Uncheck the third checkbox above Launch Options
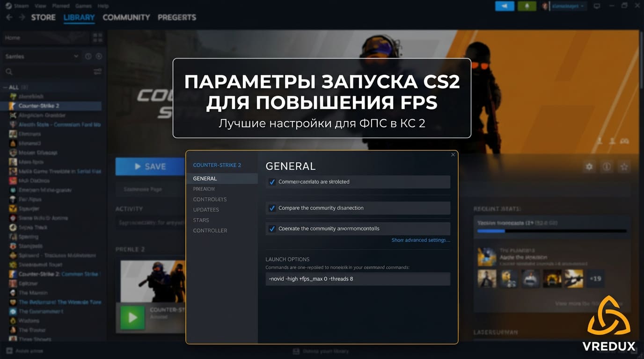This screenshot has width=644, height=359. pyautogui.click(x=272, y=229)
